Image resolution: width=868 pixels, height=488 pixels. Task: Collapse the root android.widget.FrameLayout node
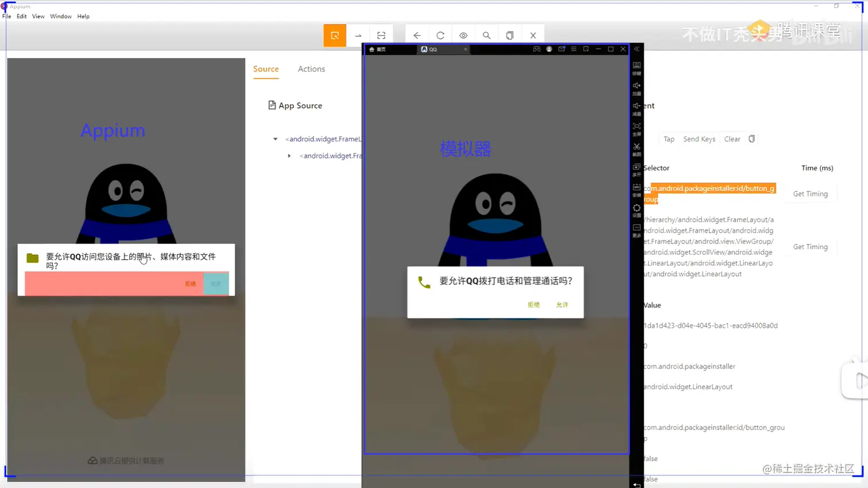click(x=276, y=139)
